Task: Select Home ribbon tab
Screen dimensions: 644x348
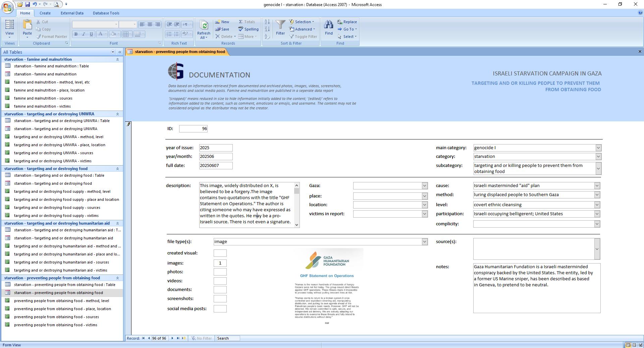Action: click(25, 13)
